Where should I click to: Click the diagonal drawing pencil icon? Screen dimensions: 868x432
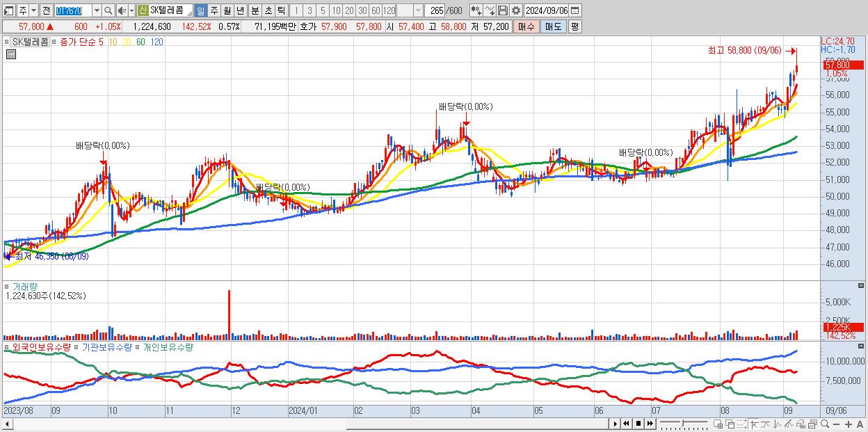click(x=789, y=424)
